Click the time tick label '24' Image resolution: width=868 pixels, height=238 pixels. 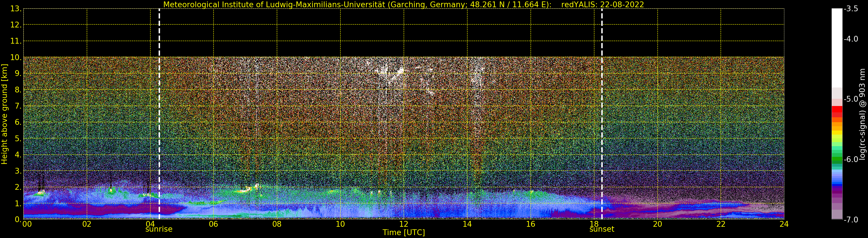pyautogui.click(x=784, y=224)
